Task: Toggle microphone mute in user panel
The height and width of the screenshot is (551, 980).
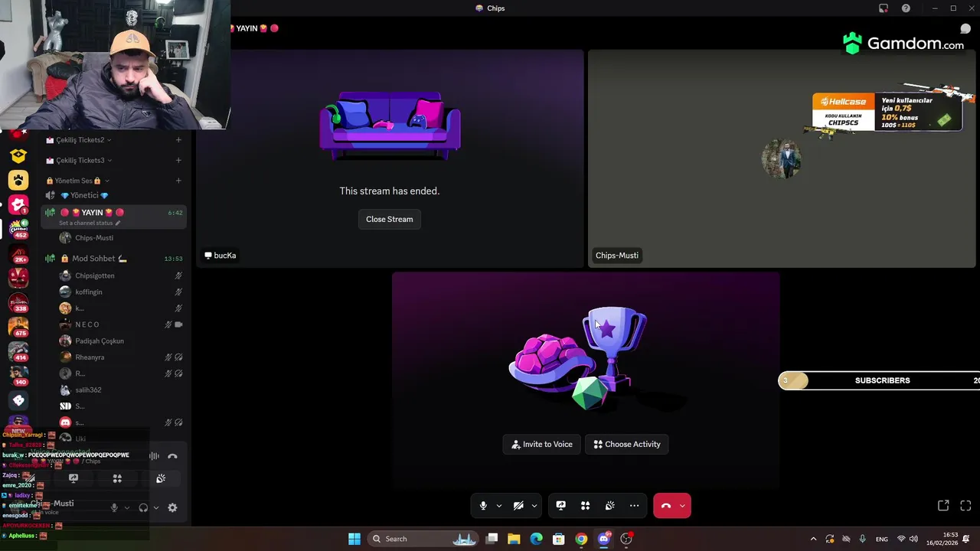Action: pyautogui.click(x=114, y=507)
